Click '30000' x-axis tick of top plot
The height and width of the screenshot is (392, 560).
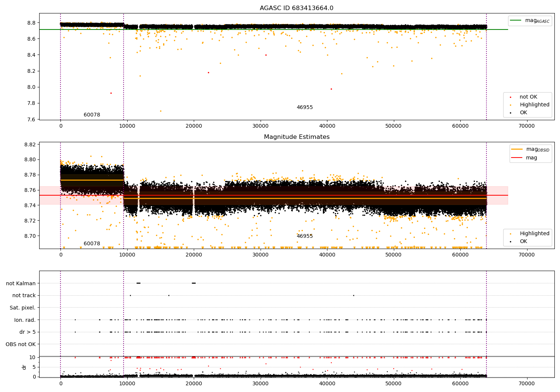pyautogui.click(x=260, y=126)
